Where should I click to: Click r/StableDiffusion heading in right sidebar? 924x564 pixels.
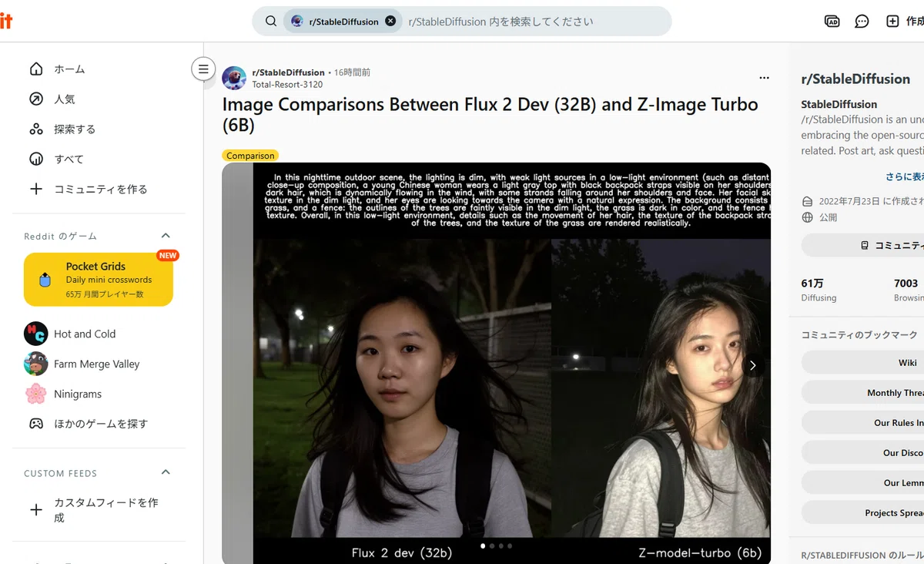point(855,79)
